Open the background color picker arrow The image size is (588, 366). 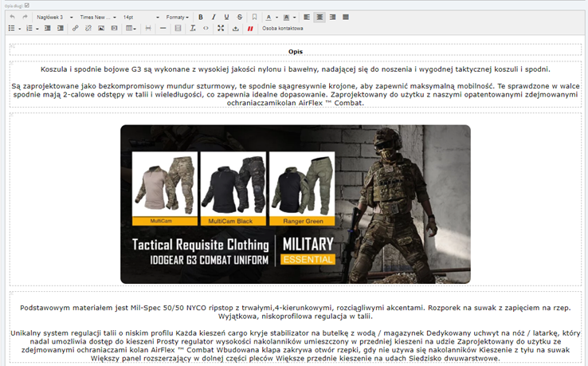(294, 18)
